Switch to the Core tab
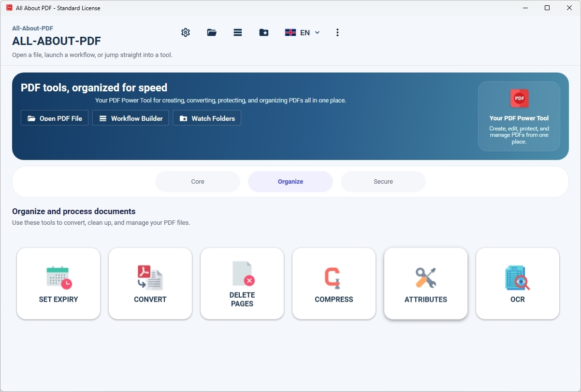Viewport: 581px width, 392px height. click(x=198, y=182)
